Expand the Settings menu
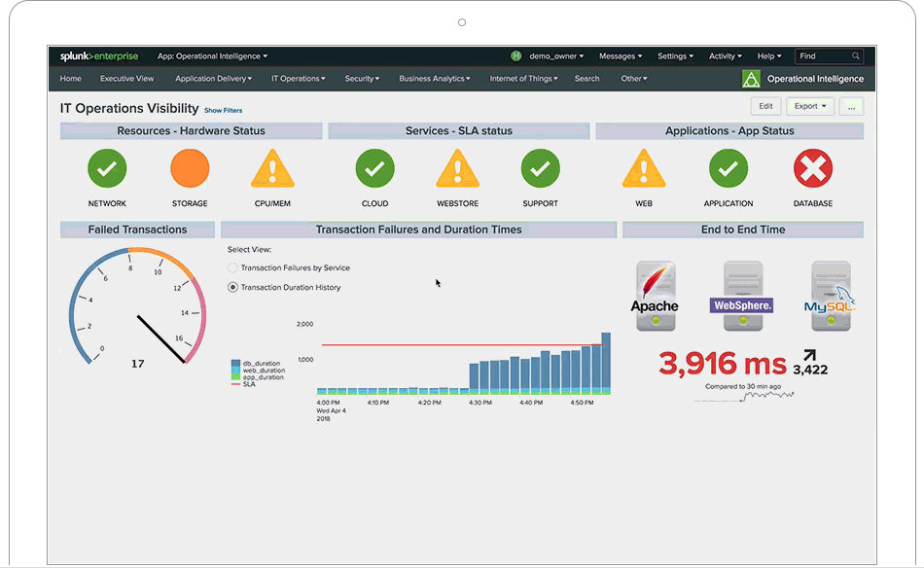Screen dimensions: 924x568 coord(675,55)
